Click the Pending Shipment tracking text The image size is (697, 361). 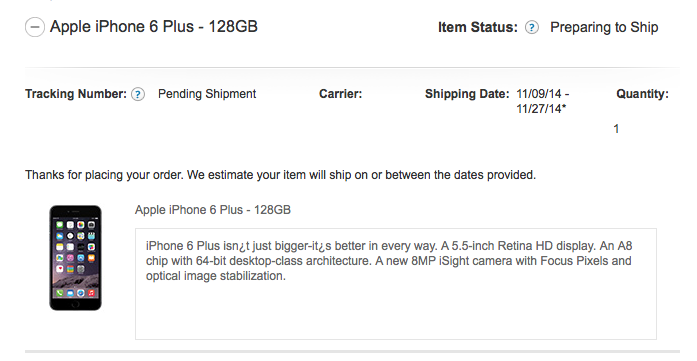coord(207,94)
